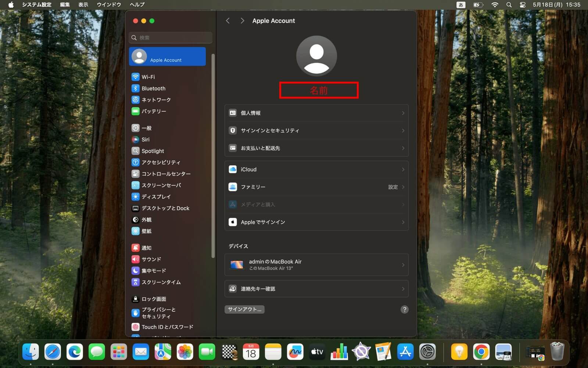
Task: Open スクリーンセーバ settings in sidebar
Action: coord(168,185)
